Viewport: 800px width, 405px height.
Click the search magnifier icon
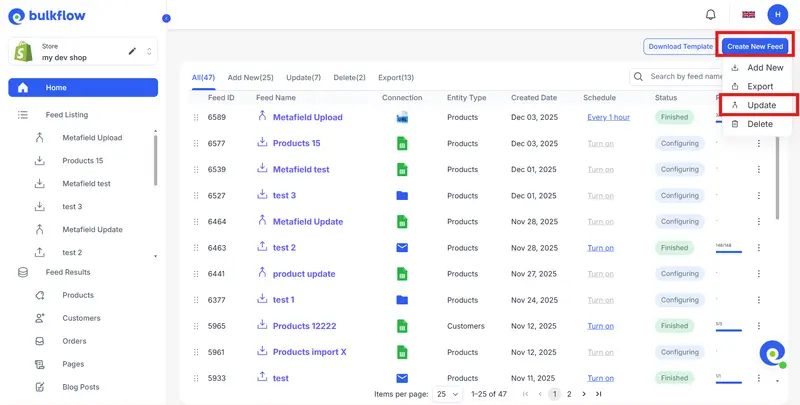(x=638, y=77)
